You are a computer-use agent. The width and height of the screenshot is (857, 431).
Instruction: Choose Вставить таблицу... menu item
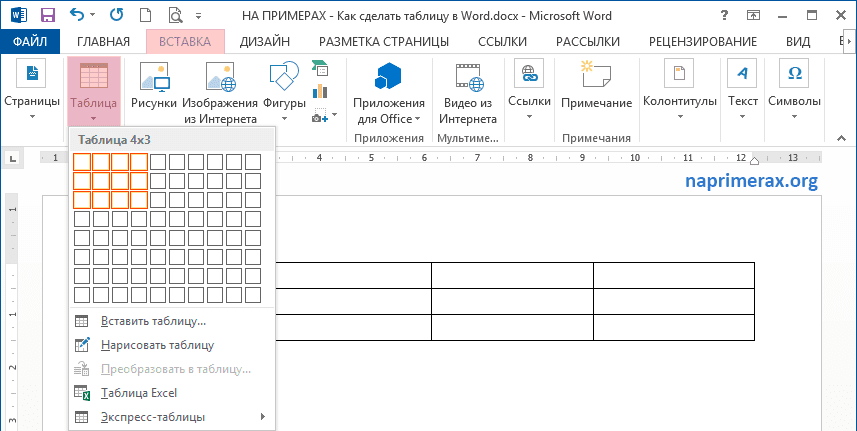click(x=172, y=321)
